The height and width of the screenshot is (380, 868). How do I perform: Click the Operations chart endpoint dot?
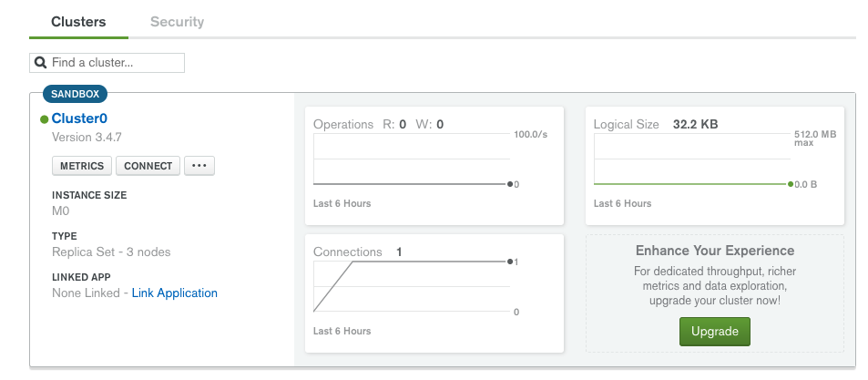[510, 184]
